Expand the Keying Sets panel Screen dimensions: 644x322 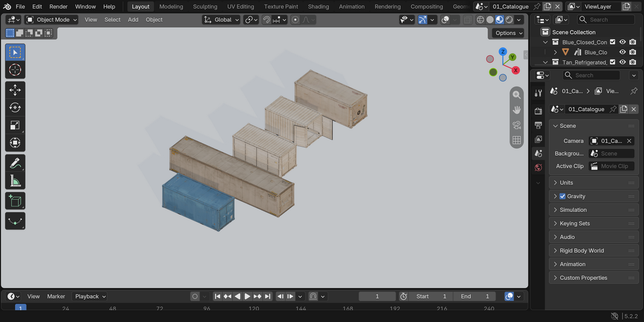pyautogui.click(x=594, y=223)
